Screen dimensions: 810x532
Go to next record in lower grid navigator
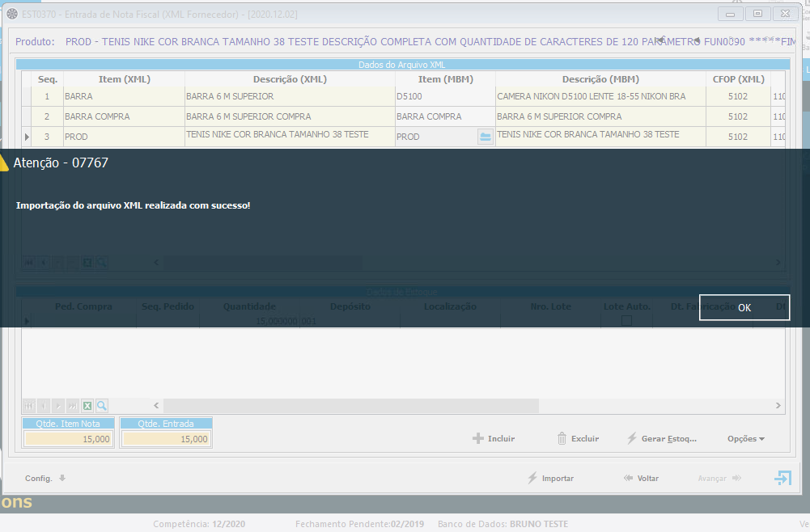[58, 406]
